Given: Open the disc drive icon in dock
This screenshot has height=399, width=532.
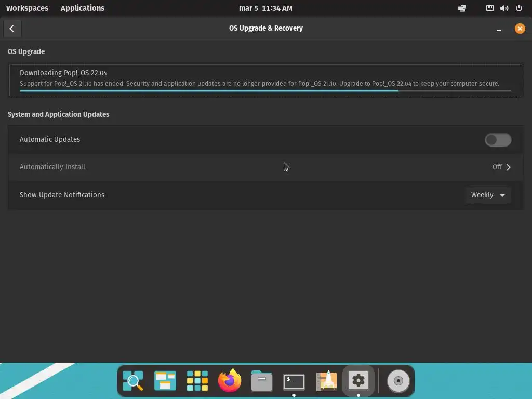Looking at the screenshot, I should pos(398,381).
